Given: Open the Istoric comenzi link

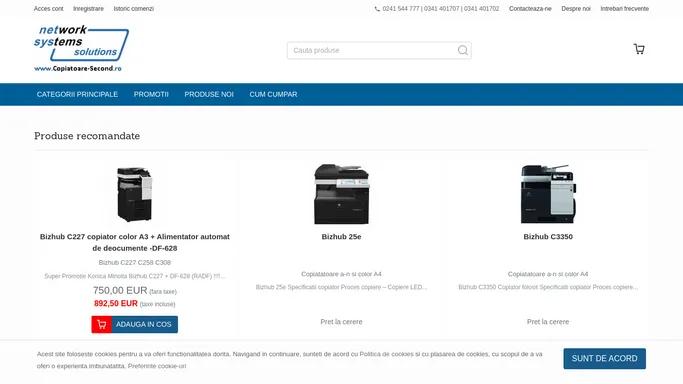Looking at the screenshot, I should [x=134, y=9].
